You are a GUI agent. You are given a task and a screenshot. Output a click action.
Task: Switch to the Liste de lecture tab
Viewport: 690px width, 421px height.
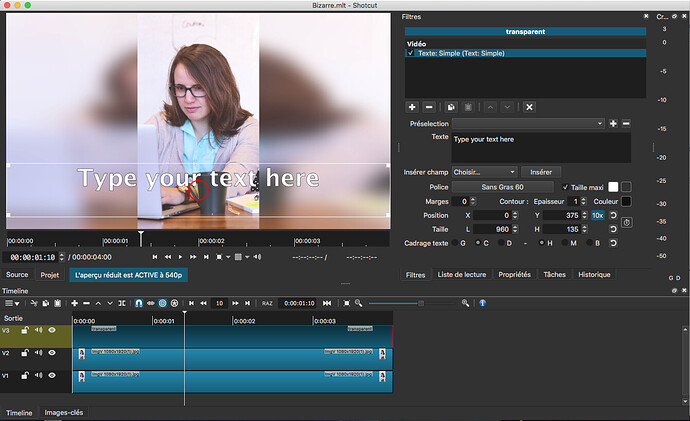462,275
